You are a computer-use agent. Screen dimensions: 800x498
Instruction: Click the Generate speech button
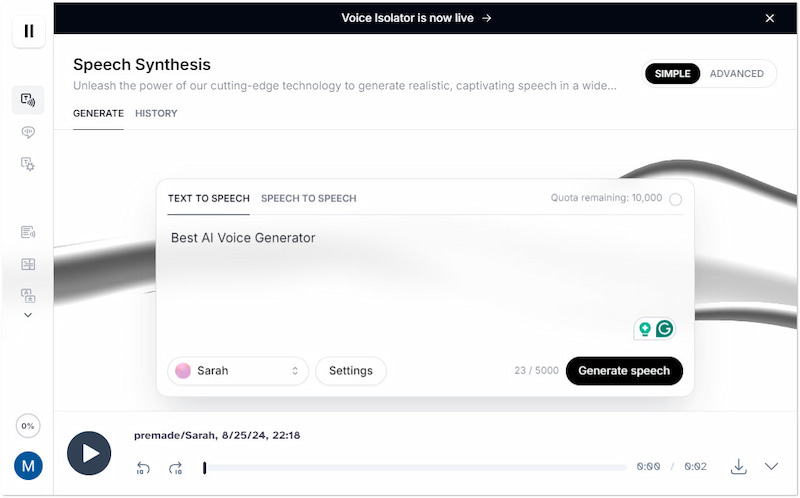click(x=624, y=371)
